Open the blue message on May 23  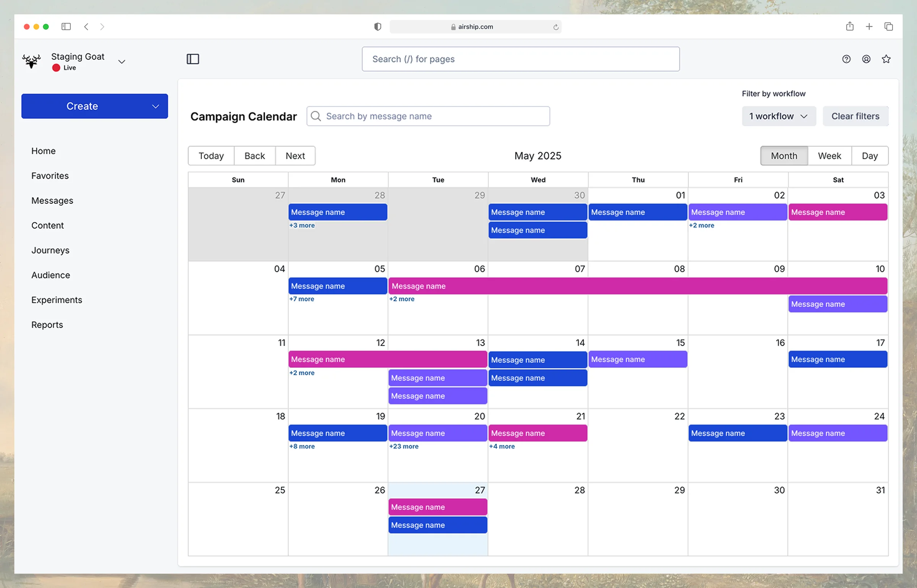coord(738,433)
